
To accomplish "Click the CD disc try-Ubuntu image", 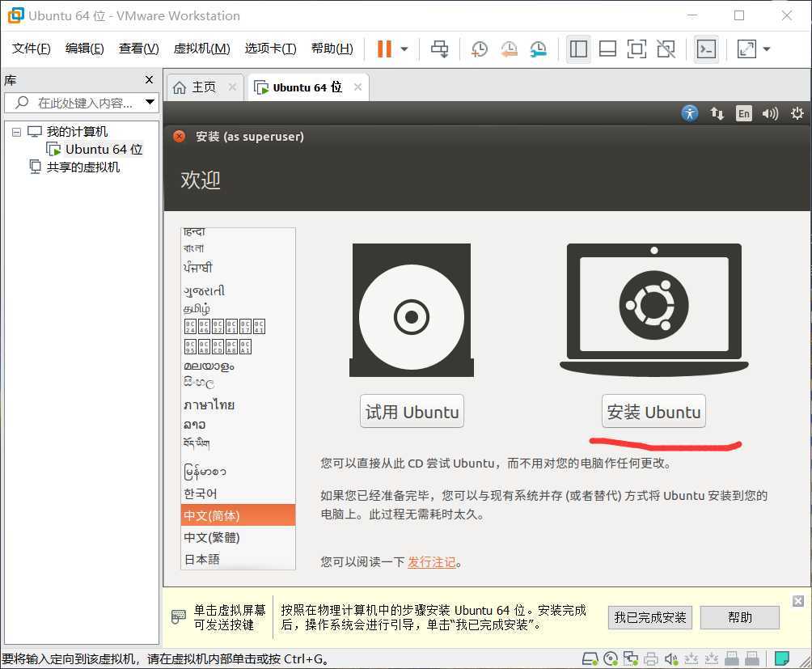I will coord(412,310).
